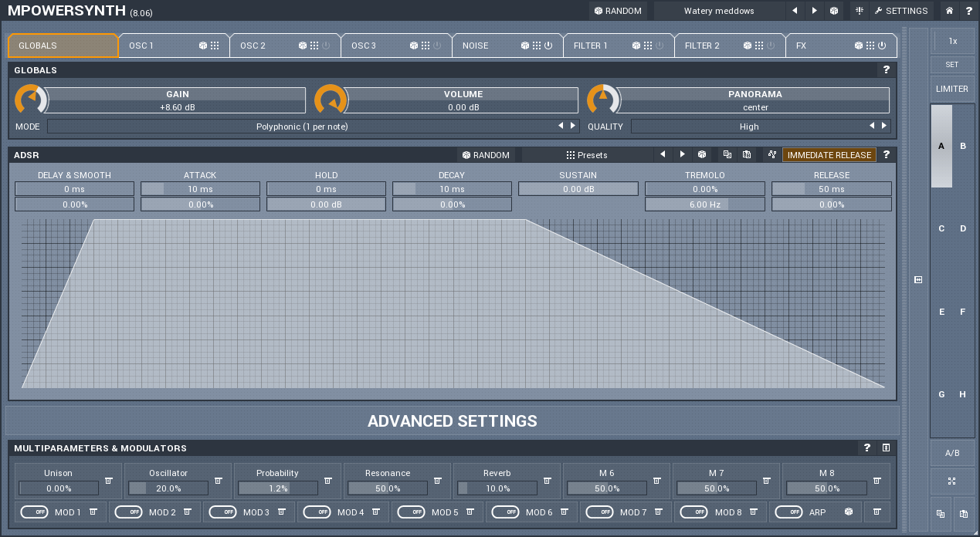This screenshot has width=980, height=537.
Task: Click the RELEASE 50 ms field
Action: 832,189
